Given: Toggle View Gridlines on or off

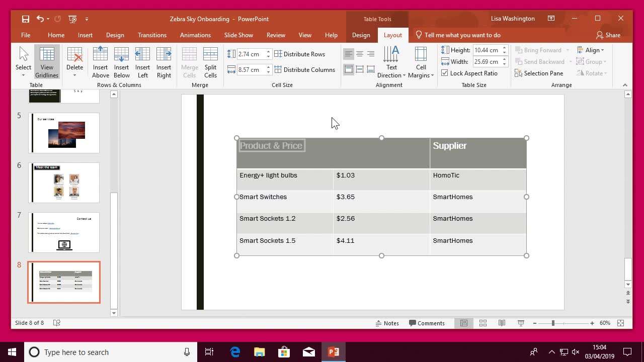Looking at the screenshot, I should (47, 60).
